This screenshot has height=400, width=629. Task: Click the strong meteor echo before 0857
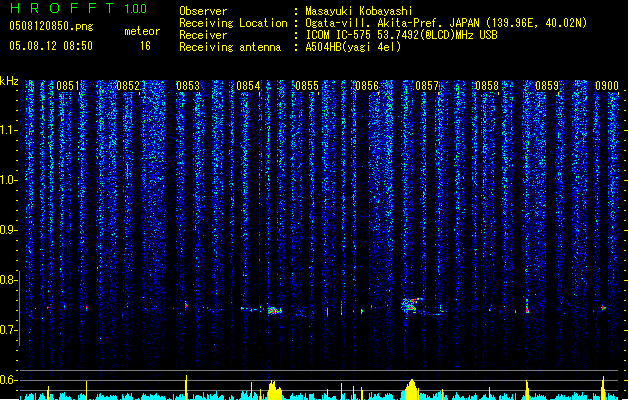pos(411,305)
